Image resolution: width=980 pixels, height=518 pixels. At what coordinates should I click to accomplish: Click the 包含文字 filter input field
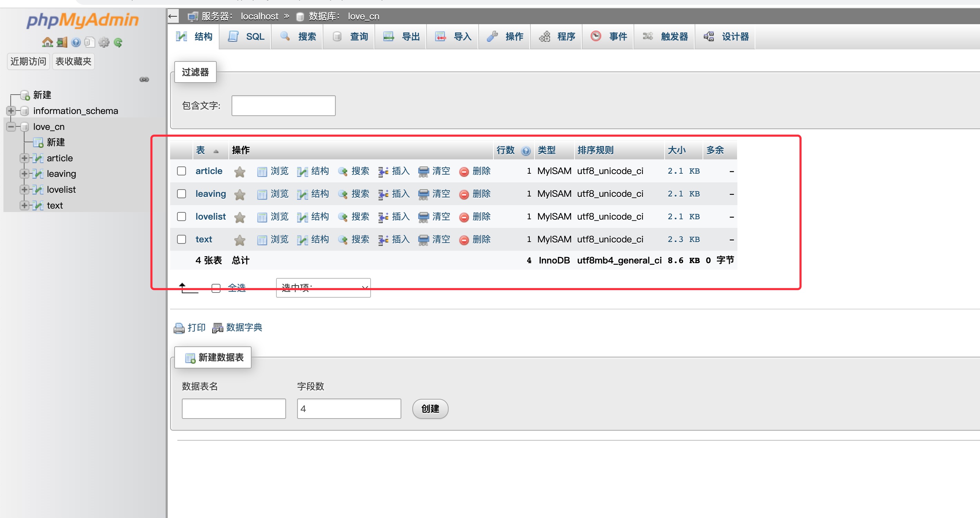pyautogui.click(x=283, y=106)
